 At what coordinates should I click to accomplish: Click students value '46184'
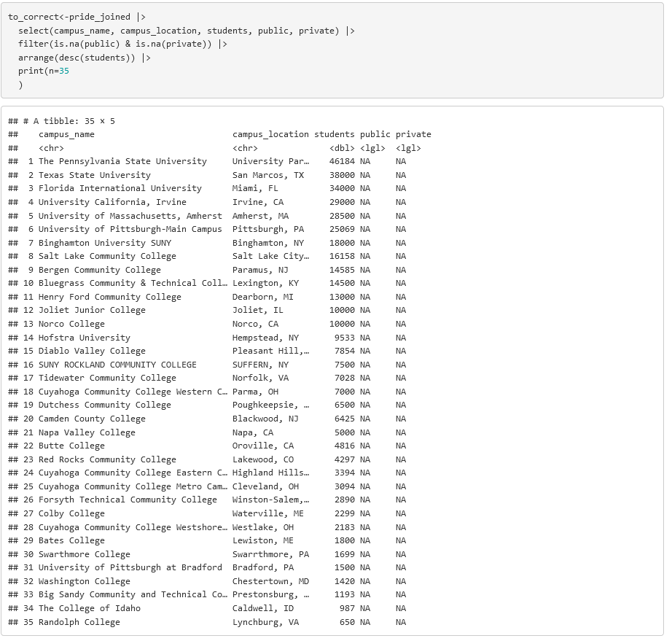342,162
